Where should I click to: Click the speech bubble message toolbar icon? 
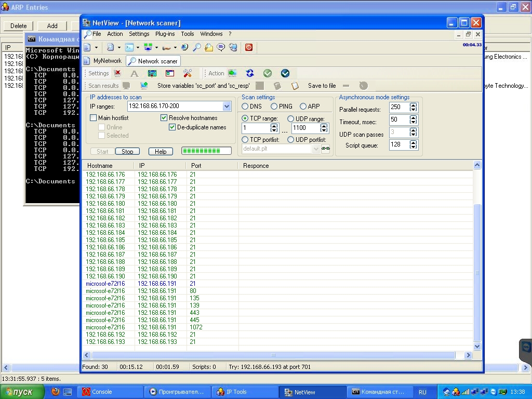(221, 47)
